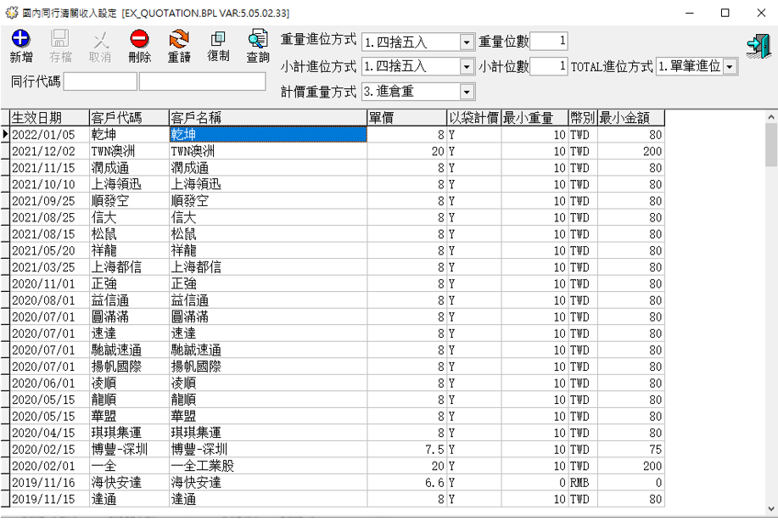
Task: Click the 新增 (add) toolbar icon
Action: [21, 40]
